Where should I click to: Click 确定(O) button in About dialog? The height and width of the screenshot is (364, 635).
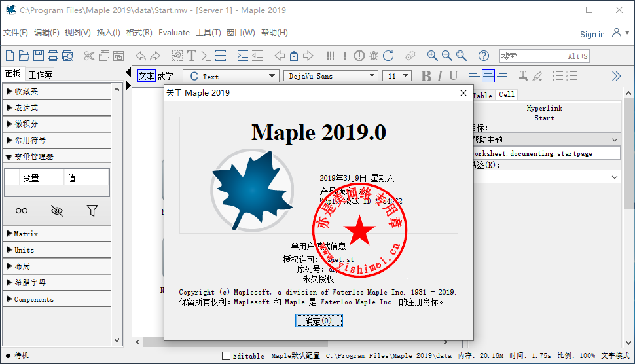pyautogui.click(x=319, y=321)
